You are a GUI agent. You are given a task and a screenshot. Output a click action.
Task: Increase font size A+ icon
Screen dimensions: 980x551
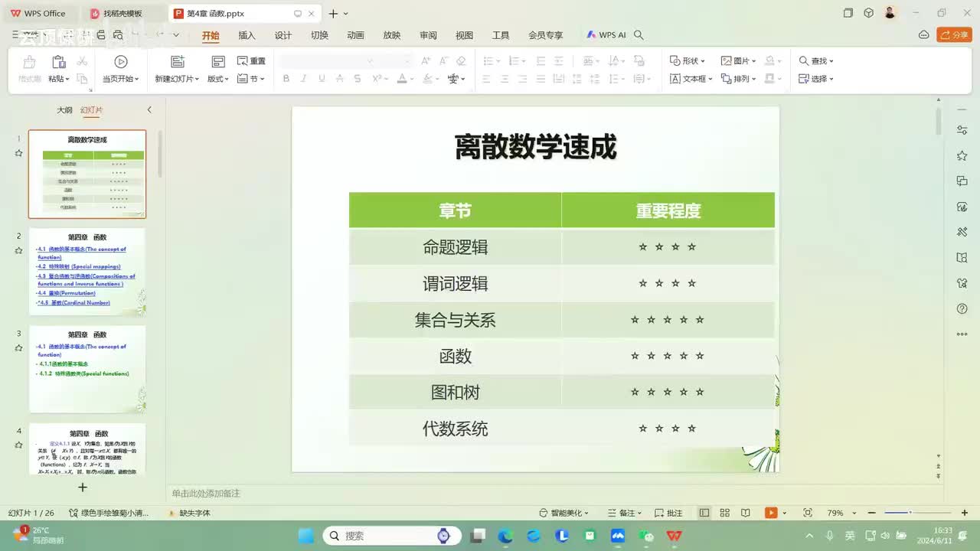(426, 61)
